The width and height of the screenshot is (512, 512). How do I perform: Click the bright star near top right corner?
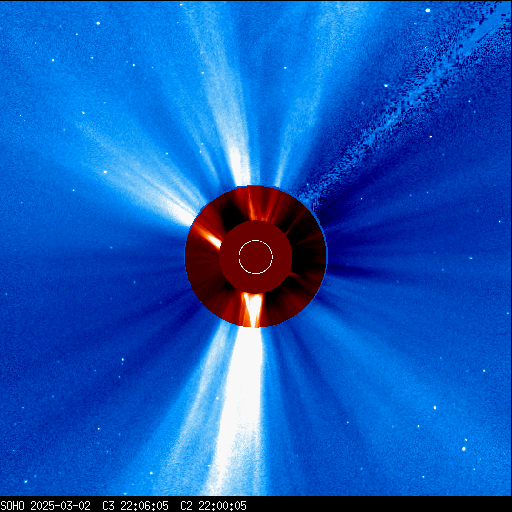coord(428,10)
